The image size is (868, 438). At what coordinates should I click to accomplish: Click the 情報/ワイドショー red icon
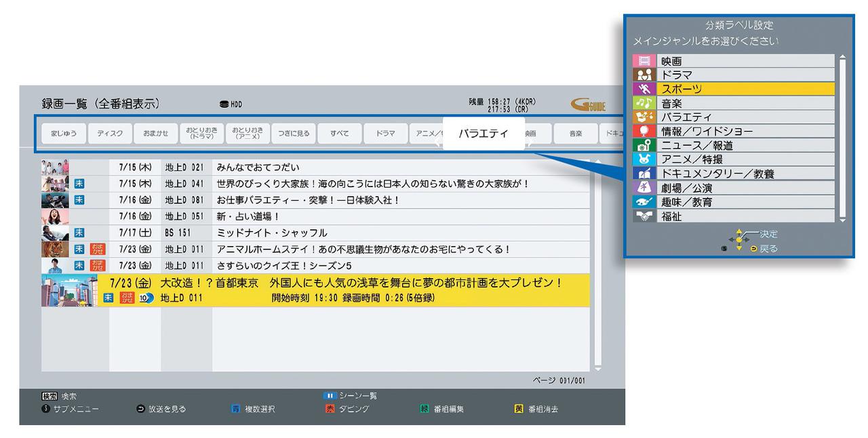(x=644, y=132)
